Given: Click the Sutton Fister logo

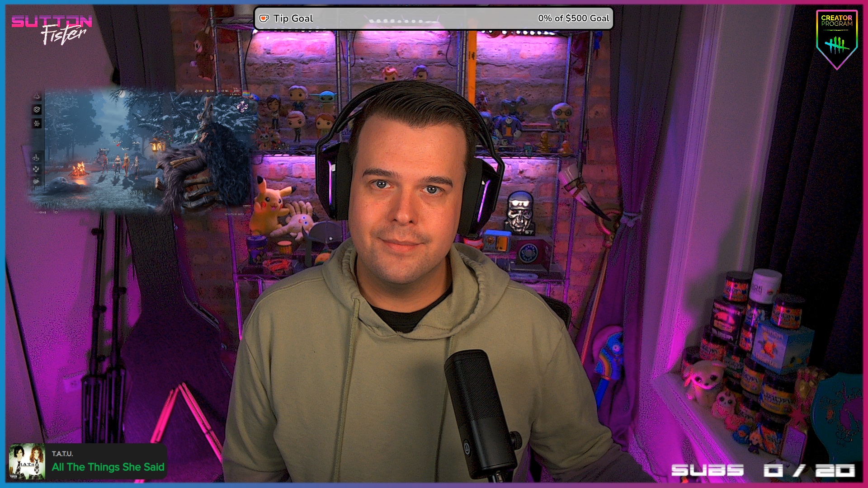Looking at the screenshot, I should [52, 28].
